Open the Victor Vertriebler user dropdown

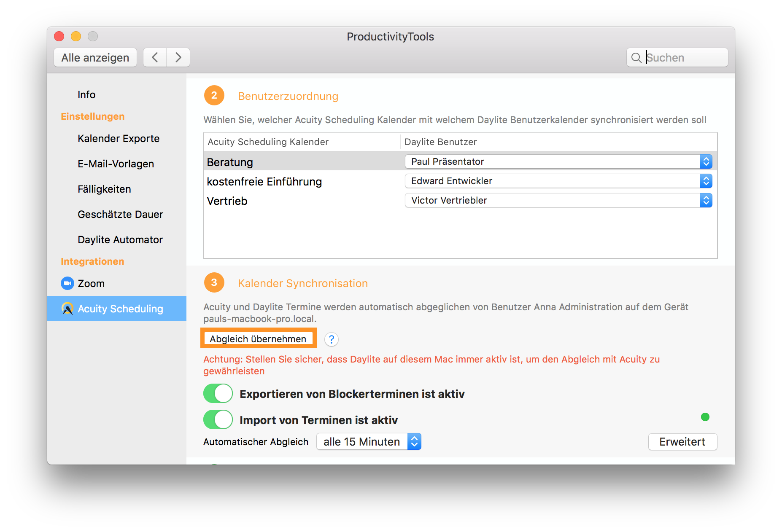(558, 200)
